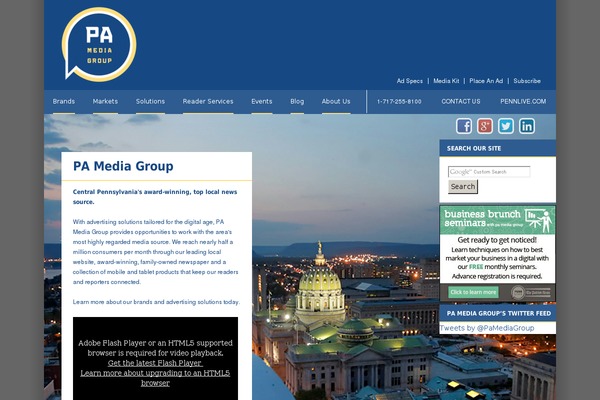
Task: Open the LinkedIn social icon
Action: click(527, 126)
